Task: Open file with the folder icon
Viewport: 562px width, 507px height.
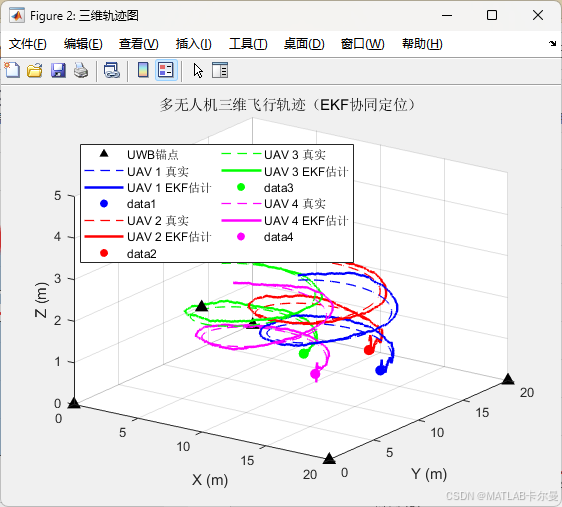Action: tap(35, 70)
